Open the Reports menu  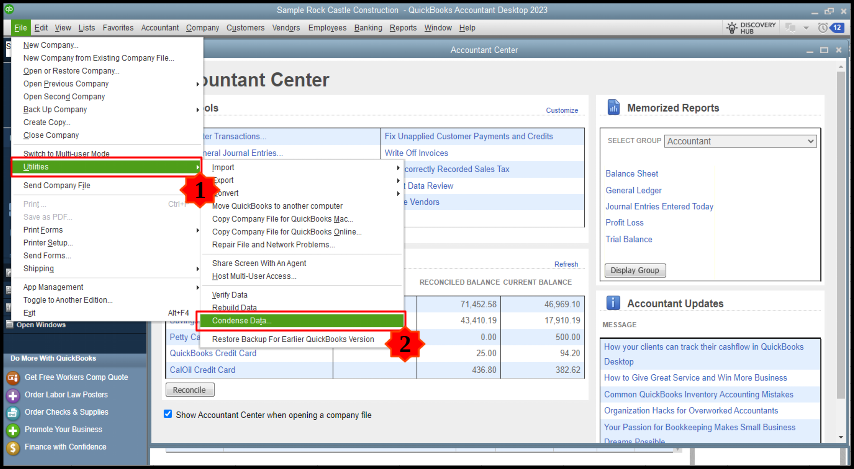(403, 28)
